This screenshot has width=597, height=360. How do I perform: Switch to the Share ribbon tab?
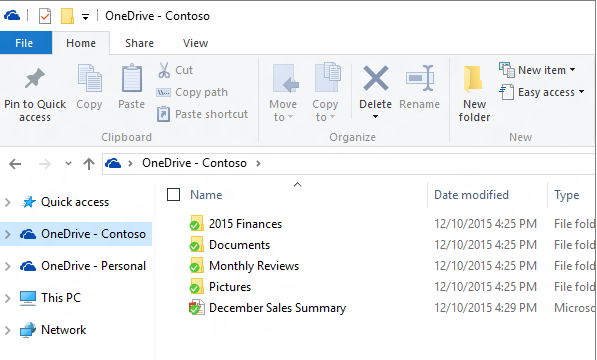[139, 43]
